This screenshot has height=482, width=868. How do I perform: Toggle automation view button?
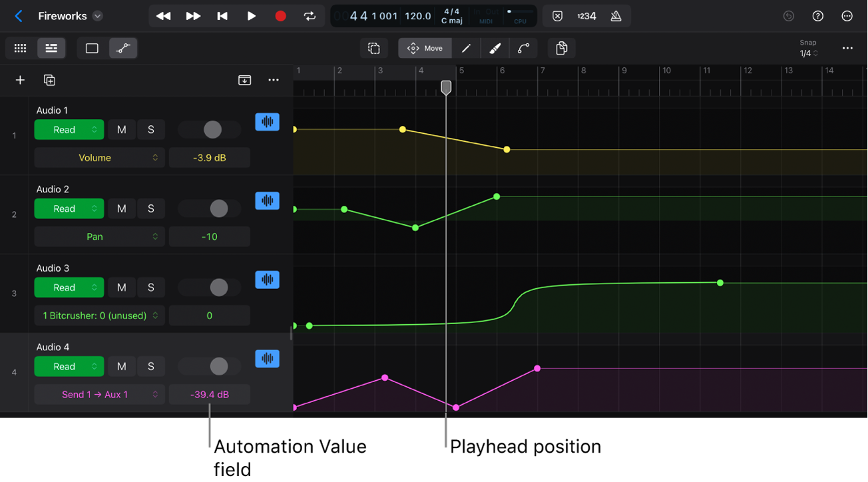pyautogui.click(x=123, y=48)
